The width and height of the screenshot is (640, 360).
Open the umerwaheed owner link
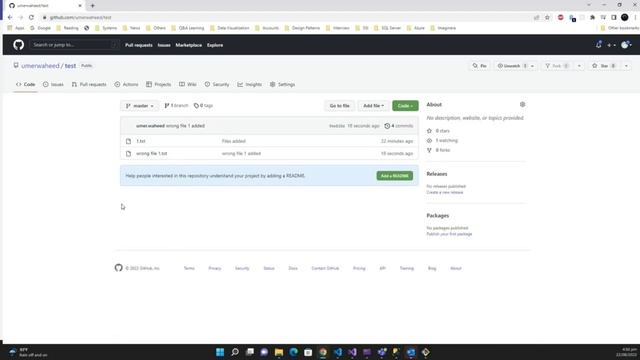click(40, 66)
